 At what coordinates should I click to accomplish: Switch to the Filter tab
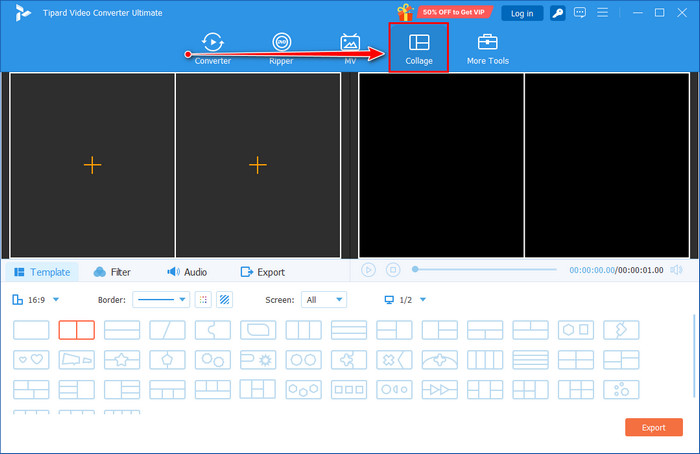pos(112,272)
